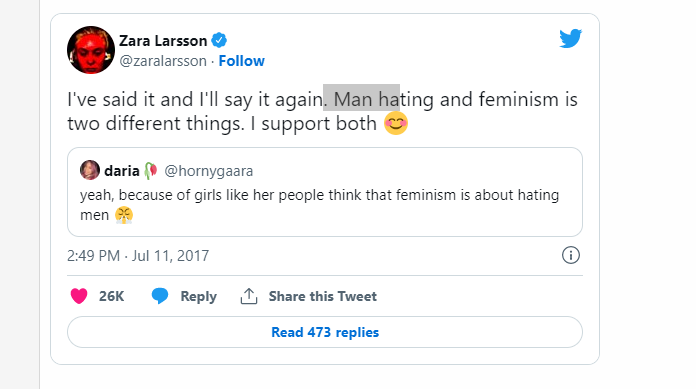Open Read 473 replies button
The height and width of the screenshot is (389, 696).
pyautogui.click(x=325, y=332)
